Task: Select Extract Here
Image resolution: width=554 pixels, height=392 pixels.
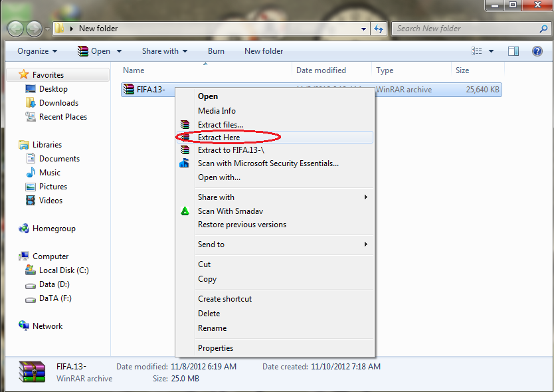Action: (x=274, y=137)
